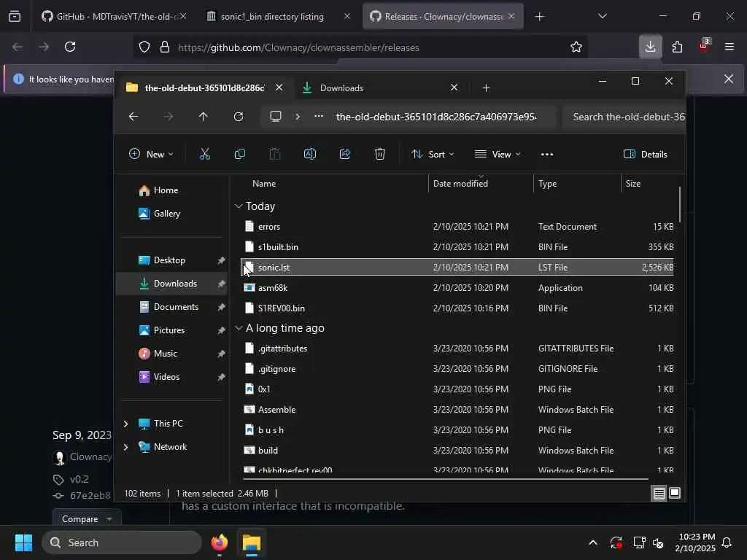747x560 pixels.
Task: Click the This PC monitor icon in address bar
Action: point(275,117)
